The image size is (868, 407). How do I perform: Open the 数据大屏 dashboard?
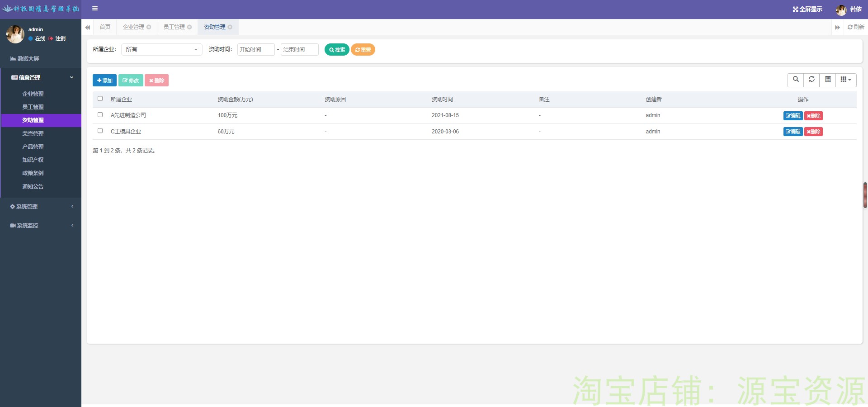(x=41, y=59)
